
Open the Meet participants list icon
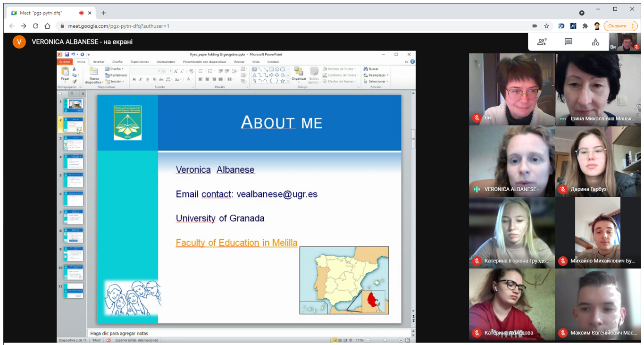point(542,42)
